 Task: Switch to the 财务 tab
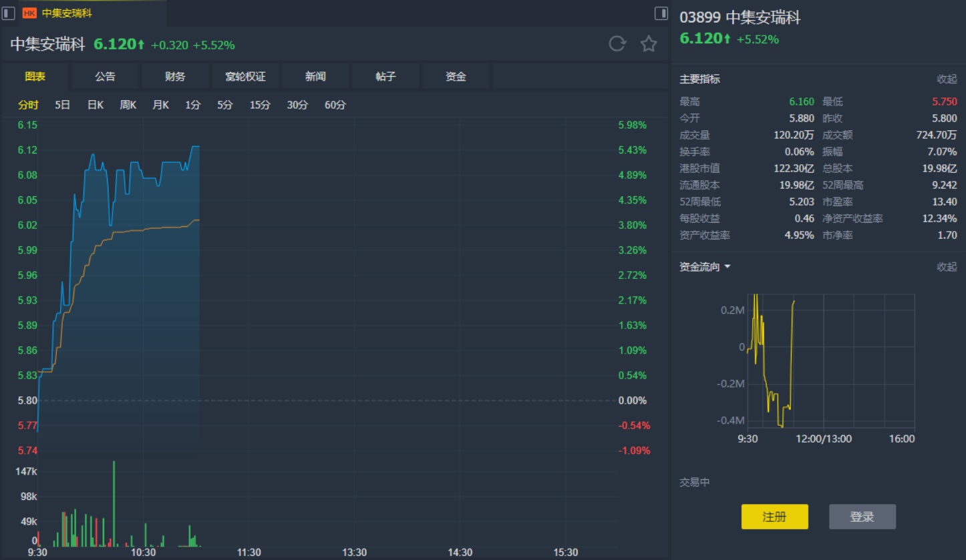tap(175, 77)
